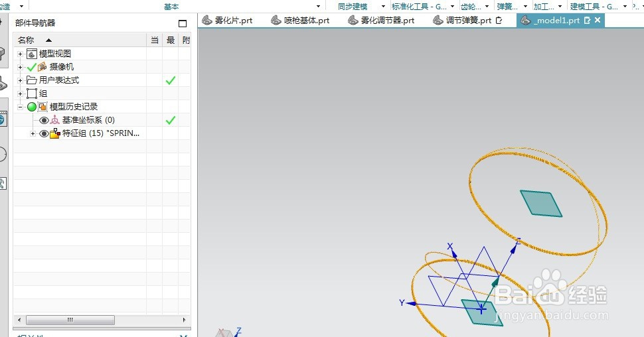Select the 摄像机 item

(62, 67)
